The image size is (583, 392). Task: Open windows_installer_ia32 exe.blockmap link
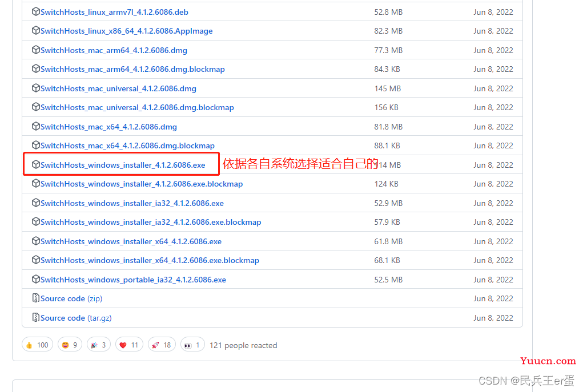coord(151,222)
